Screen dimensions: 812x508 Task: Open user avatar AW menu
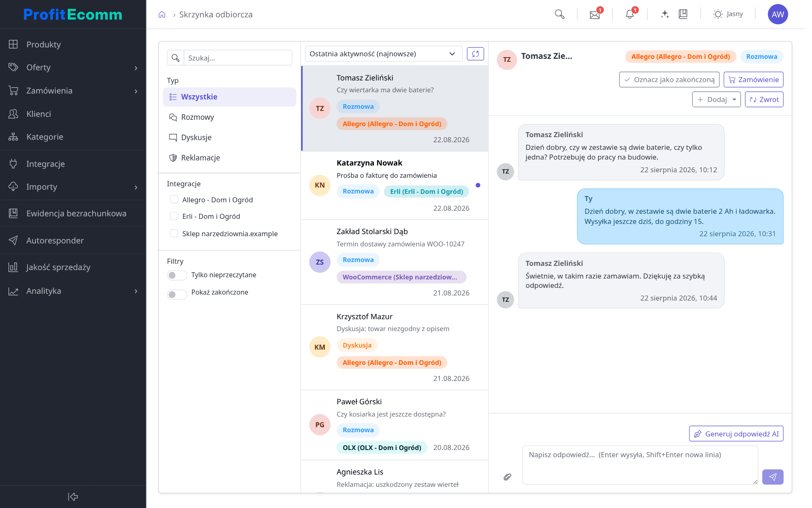coord(778,14)
